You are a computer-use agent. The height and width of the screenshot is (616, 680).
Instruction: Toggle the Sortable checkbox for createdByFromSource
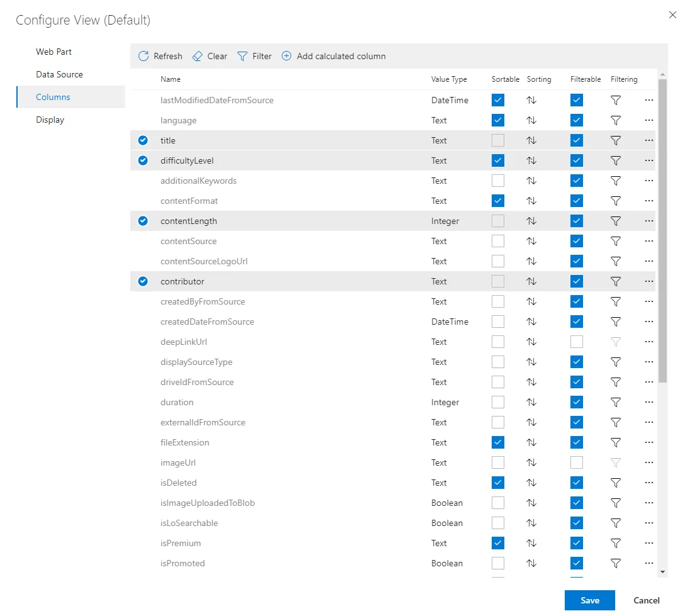(x=497, y=301)
